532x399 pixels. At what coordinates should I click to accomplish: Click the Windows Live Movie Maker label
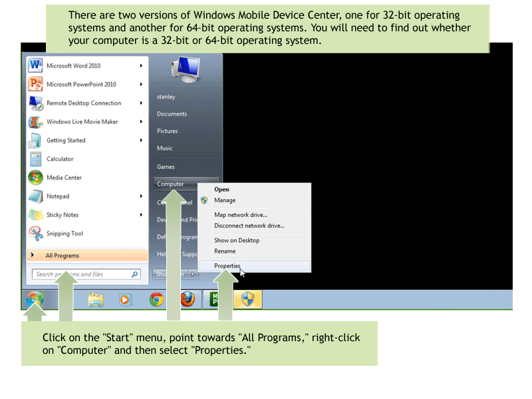(x=82, y=122)
